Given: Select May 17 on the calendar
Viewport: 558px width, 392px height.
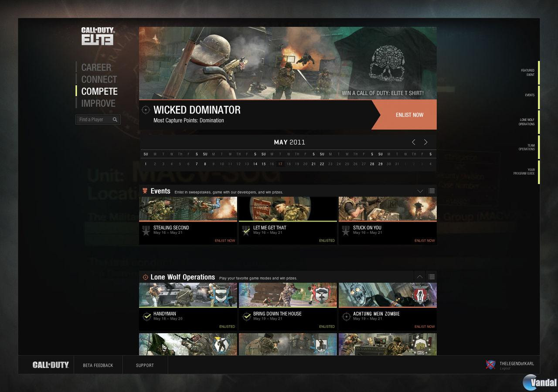Looking at the screenshot, I should pyautogui.click(x=280, y=164).
